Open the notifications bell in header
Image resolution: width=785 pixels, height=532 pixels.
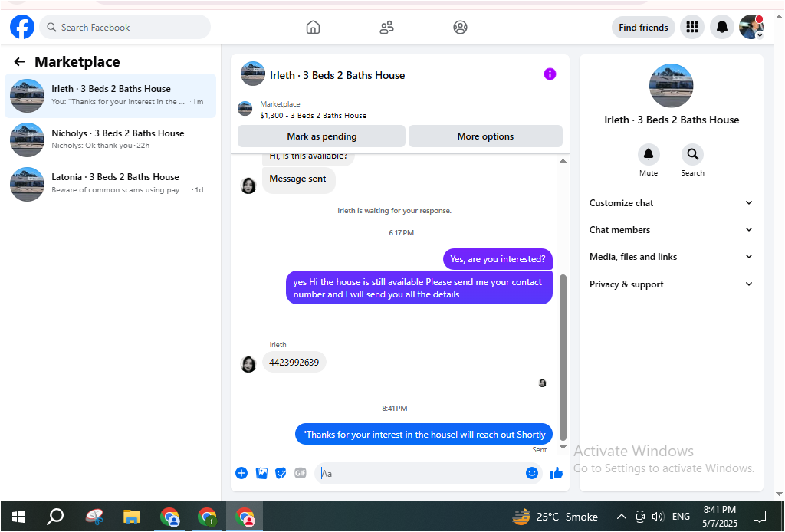pos(722,27)
